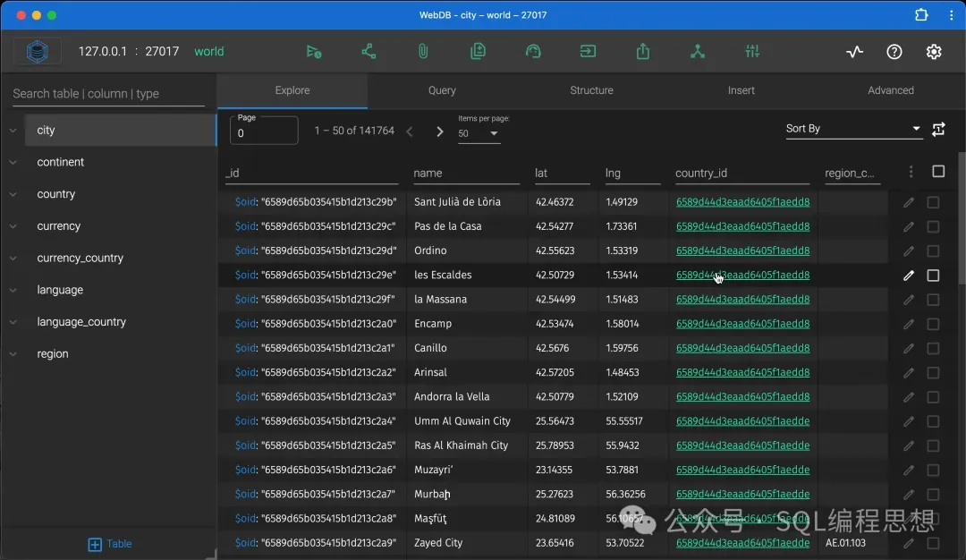Open the Sort By dropdown
This screenshot has width=966, height=560.
pos(853,129)
